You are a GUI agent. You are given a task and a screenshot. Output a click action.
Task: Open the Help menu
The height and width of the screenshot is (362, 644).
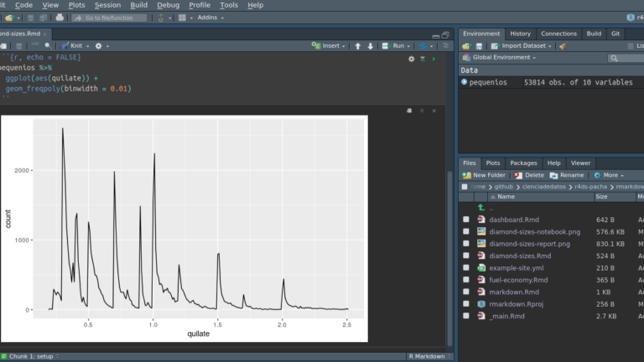[255, 5]
